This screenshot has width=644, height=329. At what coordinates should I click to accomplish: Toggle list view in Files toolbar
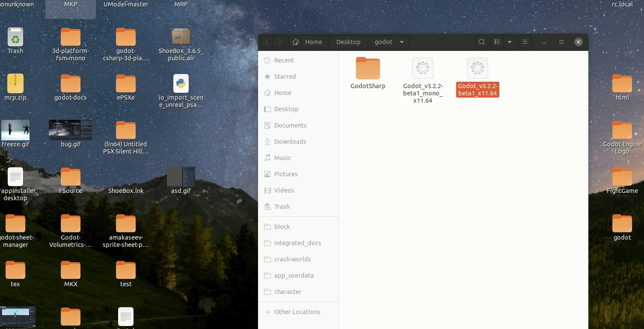[x=497, y=42]
